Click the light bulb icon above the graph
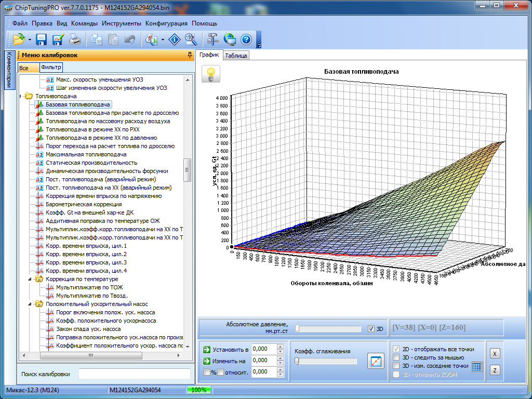532x399 pixels. click(210, 74)
